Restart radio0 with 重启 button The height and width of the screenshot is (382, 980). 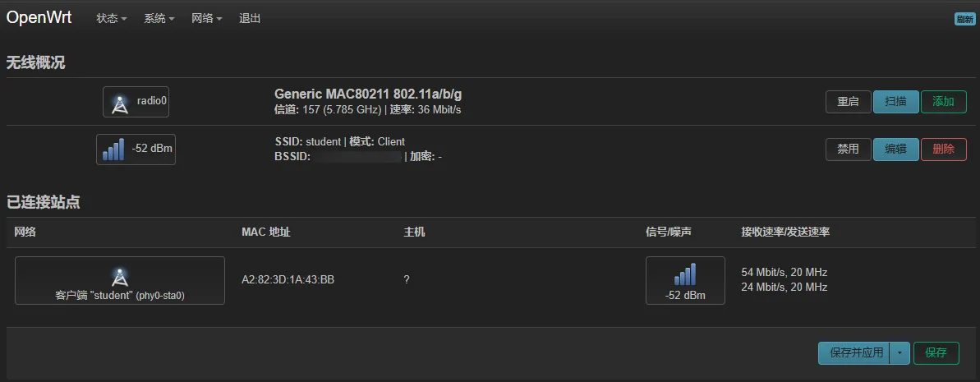click(x=848, y=102)
